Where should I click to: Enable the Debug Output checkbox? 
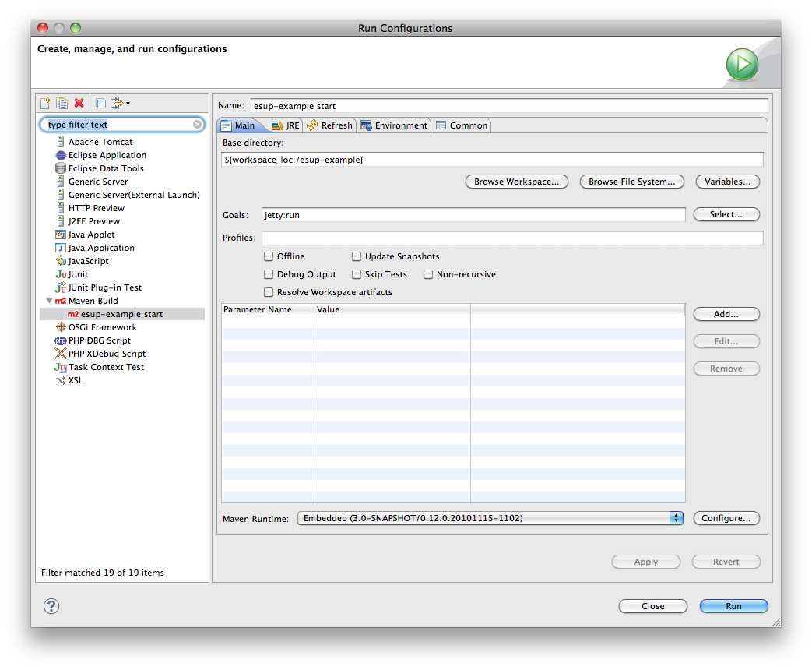269,274
